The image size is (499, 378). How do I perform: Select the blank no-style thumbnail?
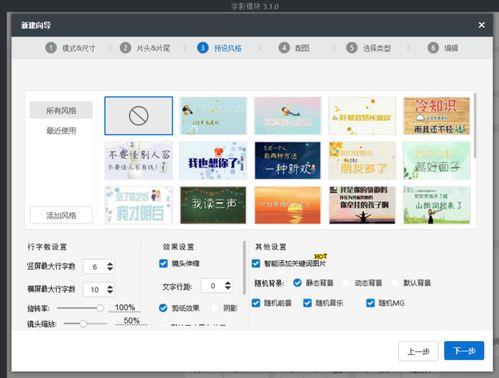(139, 116)
